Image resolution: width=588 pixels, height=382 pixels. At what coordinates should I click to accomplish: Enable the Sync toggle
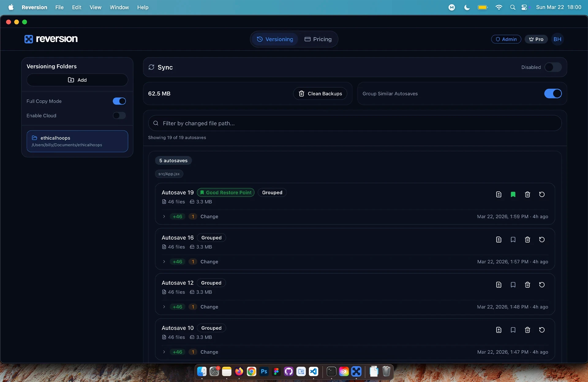553,67
